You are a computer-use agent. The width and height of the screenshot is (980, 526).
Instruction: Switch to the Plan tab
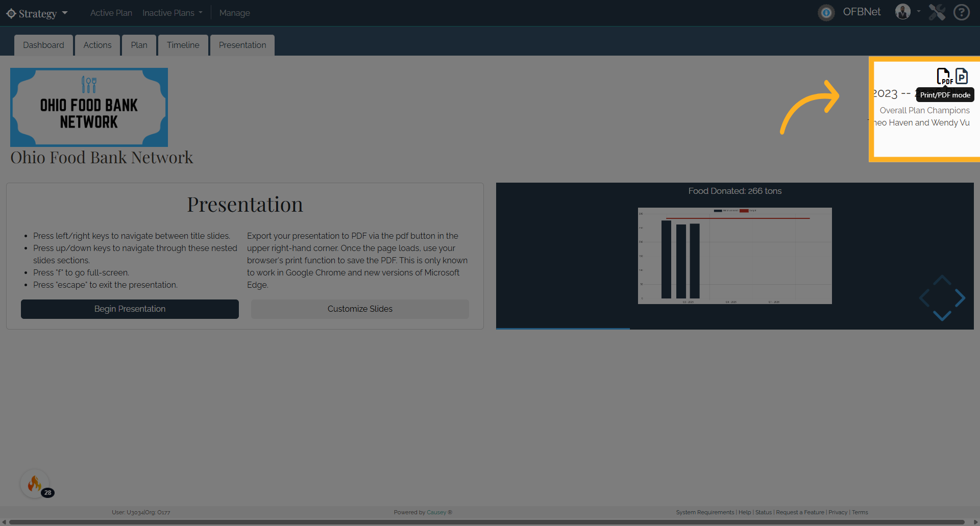coord(139,45)
